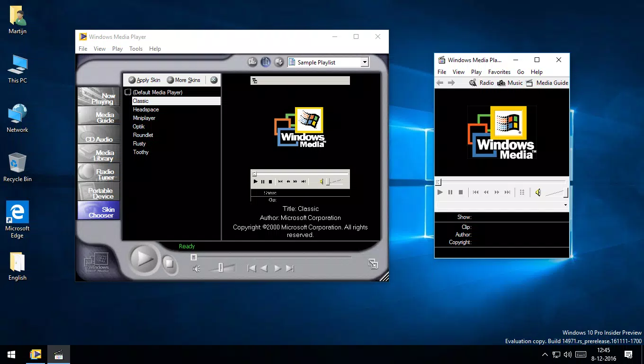The image size is (644, 364).
Task: Open the Media Library sidebar tab
Action: (x=98, y=154)
